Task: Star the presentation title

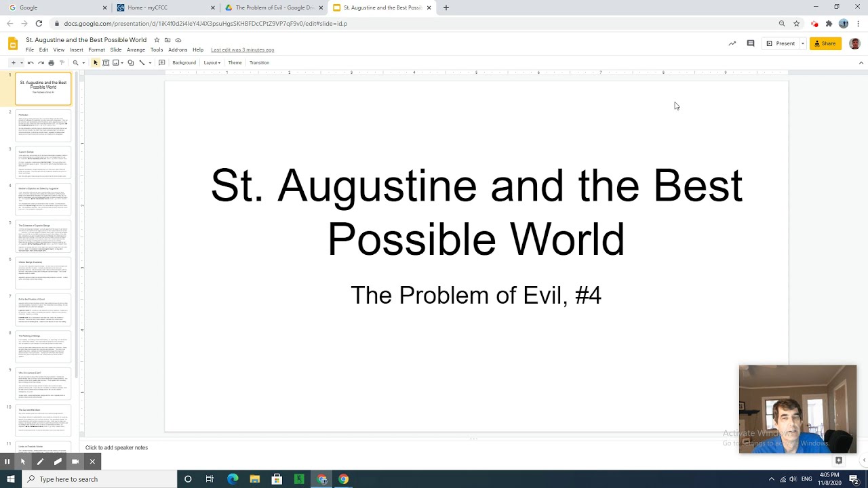Action: [157, 40]
